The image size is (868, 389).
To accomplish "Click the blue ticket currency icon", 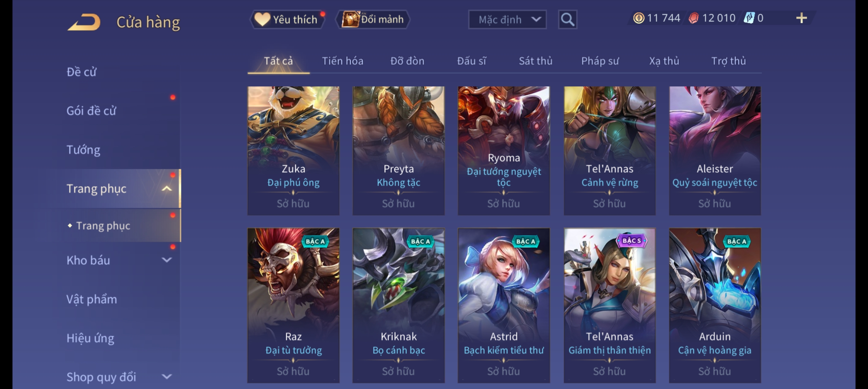I will tap(749, 18).
